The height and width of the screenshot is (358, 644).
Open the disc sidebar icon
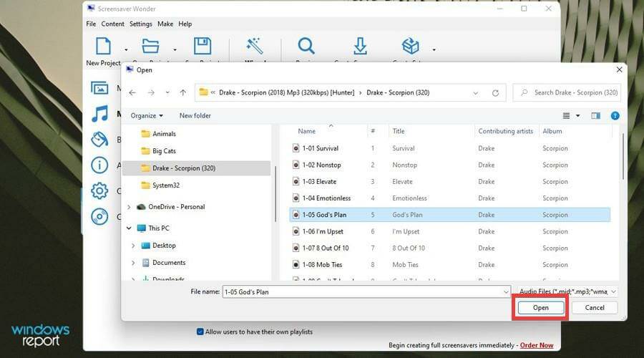(99, 217)
